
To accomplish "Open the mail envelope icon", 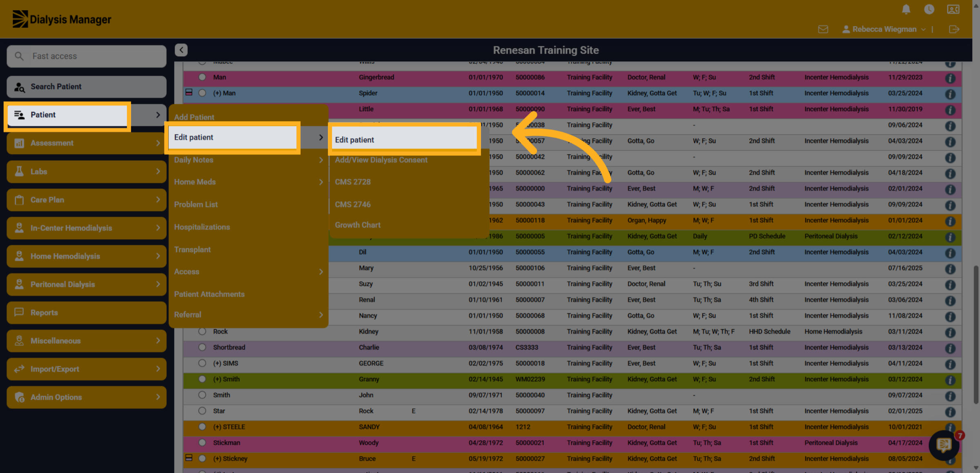I will [x=823, y=29].
